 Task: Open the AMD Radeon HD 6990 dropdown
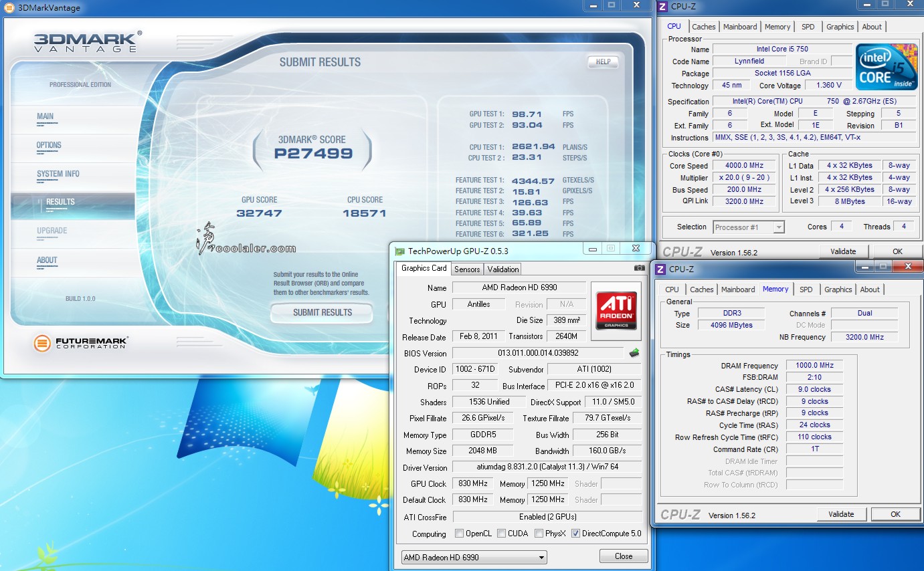[x=474, y=557]
